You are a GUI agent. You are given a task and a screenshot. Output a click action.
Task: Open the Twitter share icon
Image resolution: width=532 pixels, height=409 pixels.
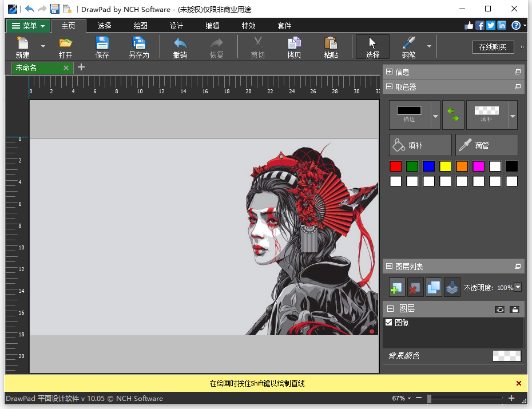pos(491,25)
